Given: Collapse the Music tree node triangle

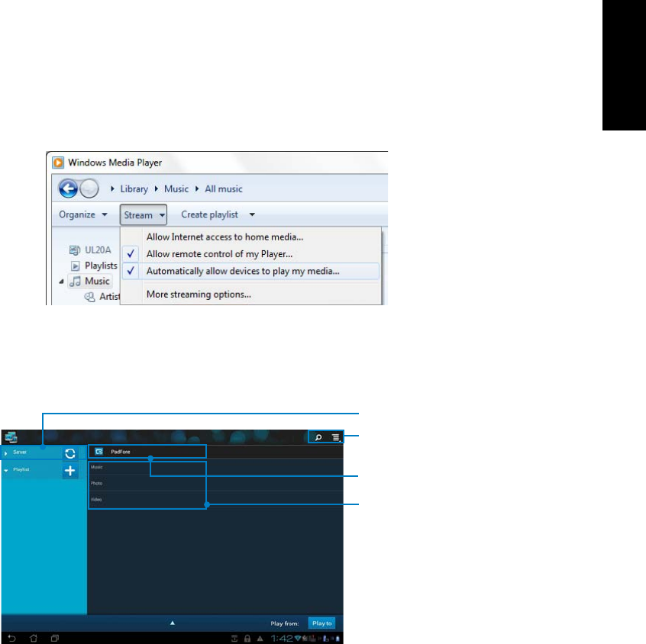Looking at the screenshot, I should (x=61, y=282).
